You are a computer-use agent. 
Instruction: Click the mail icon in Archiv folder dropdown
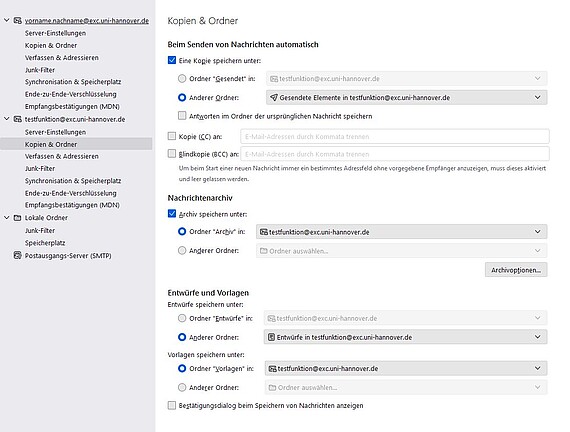[264, 232]
